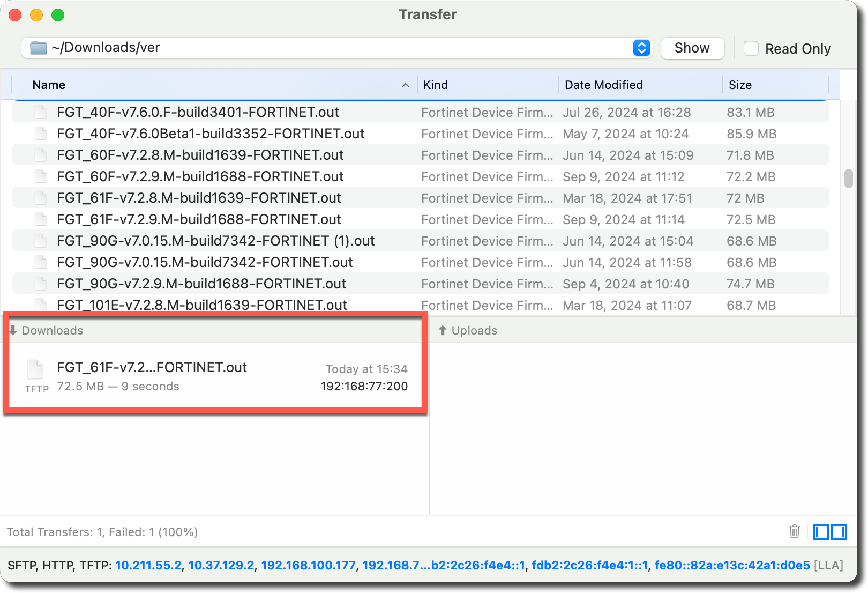Enable the Read Only checkbox
The image size is (868, 593).
(x=751, y=48)
